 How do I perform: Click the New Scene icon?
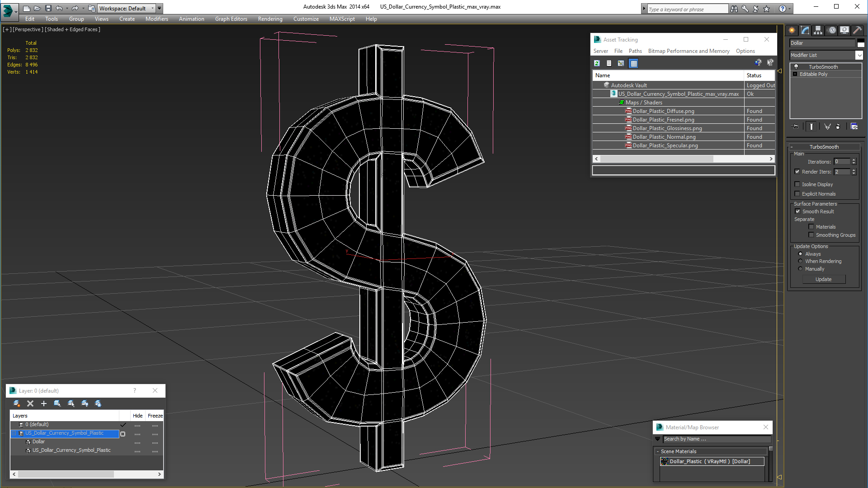tap(27, 8)
